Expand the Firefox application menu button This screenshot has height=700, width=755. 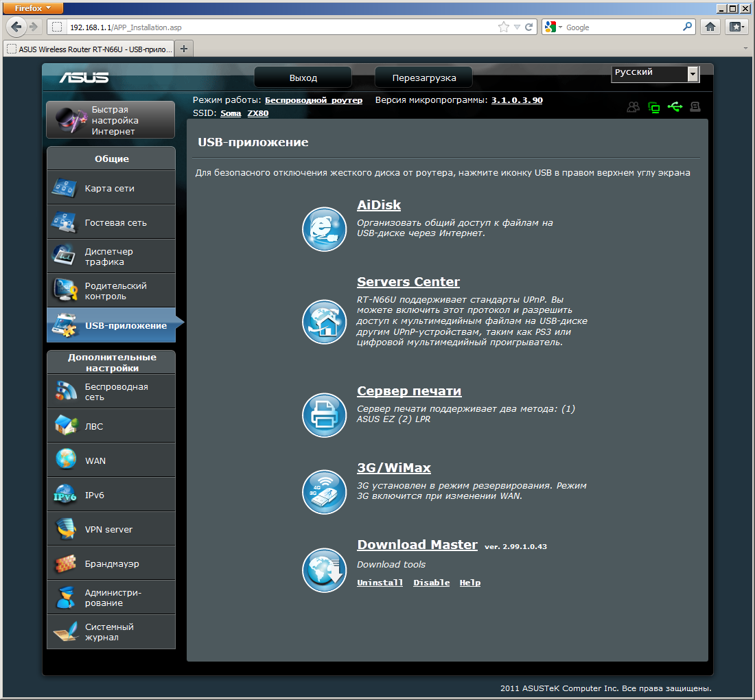tap(34, 8)
